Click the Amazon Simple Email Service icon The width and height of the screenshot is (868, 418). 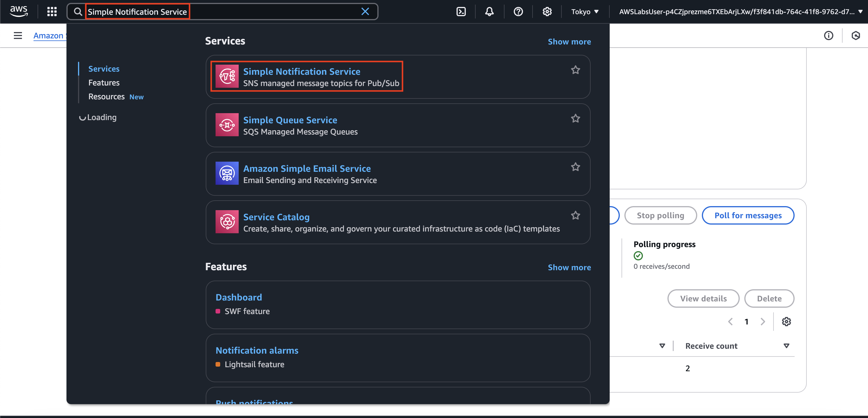(227, 173)
